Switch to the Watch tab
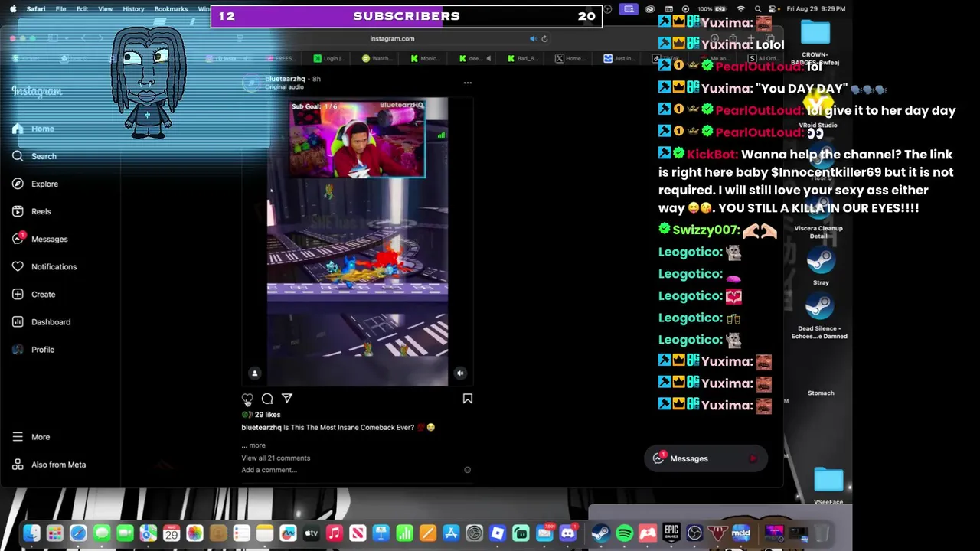The width and height of the screenshot is (980, 551). pos(377,58)
